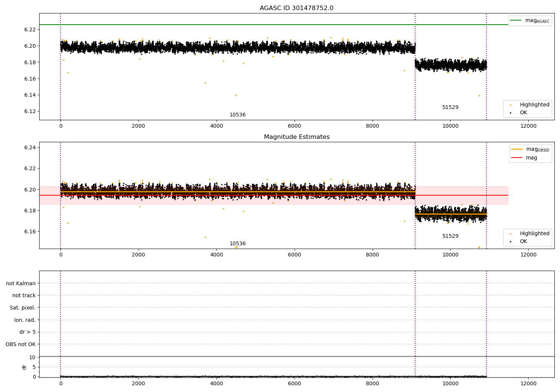This screenshot has width=560, height=392.
Task: Click the red mag legend line in middle plot
Action: tap(517, 158)
